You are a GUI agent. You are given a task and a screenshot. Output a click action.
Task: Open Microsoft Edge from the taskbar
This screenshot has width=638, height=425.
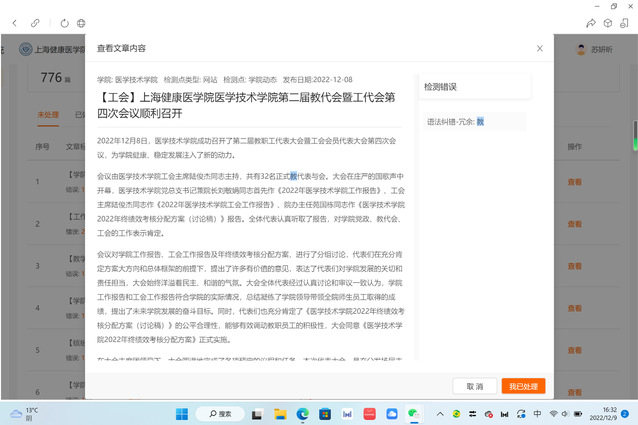[x=303, y=413]
